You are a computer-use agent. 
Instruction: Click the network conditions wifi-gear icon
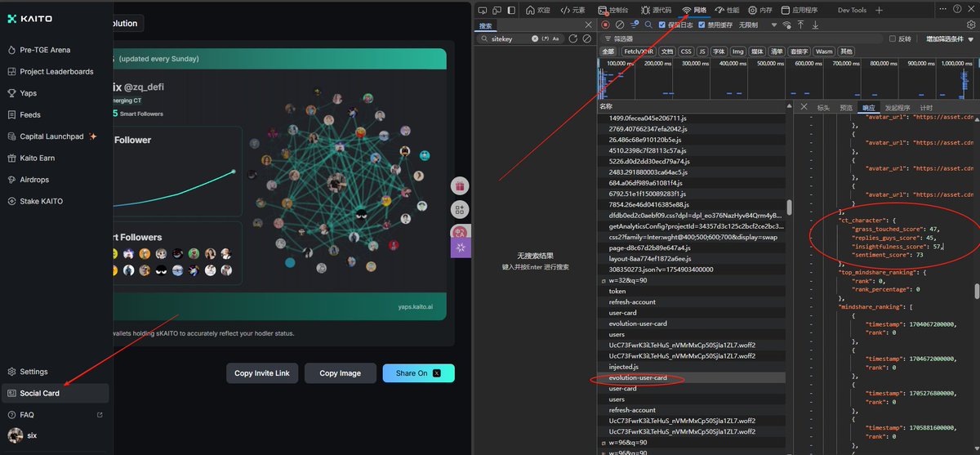point(785,25)
